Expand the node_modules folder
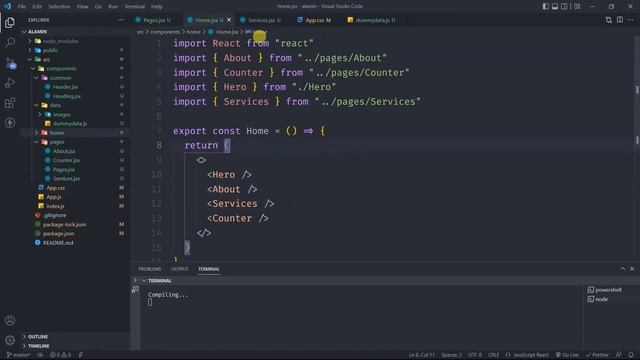This screenshot has height=360, width=640. [x=60, y=41]
